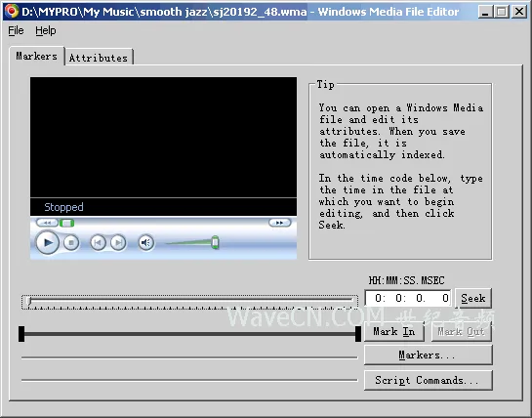Viewport: 532px width, 418px height.
Task: Click the Seek button
Action: (x=473, y=299)
